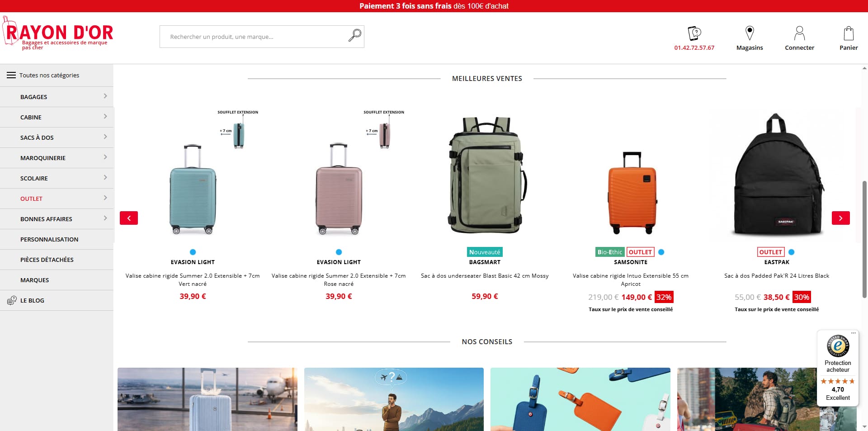Click the magnifying glass search icon

(x=355, y=35)
